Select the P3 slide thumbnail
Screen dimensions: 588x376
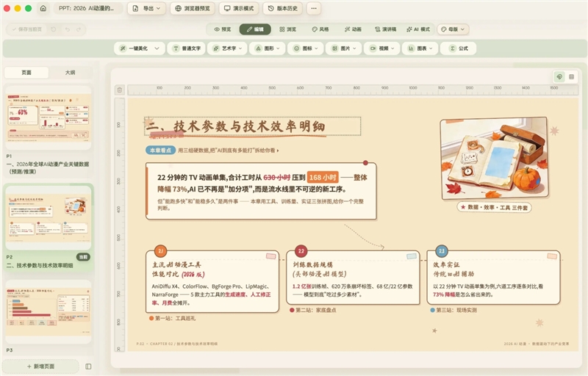pos(48,311)
